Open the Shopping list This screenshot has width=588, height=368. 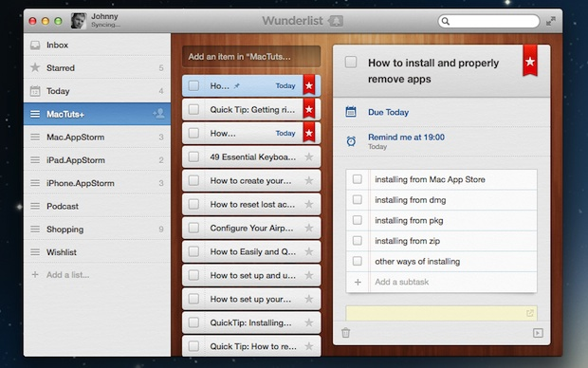pyautogui.click(x=97, y=230)
